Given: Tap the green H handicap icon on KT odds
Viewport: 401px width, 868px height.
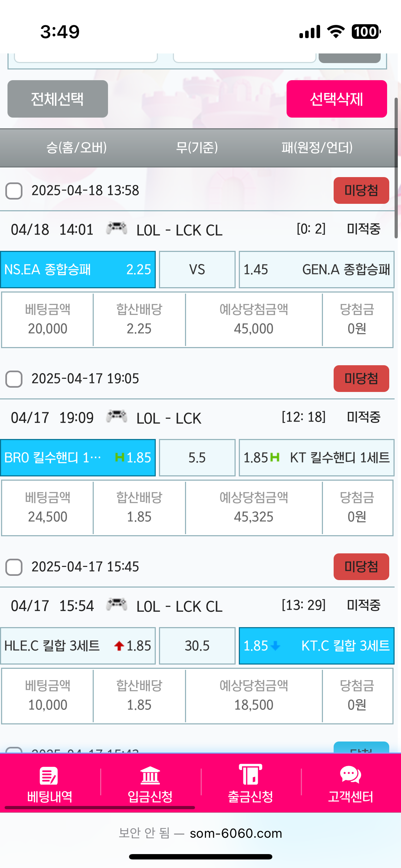Looking at the screenshot, I should [x=275, y=457].
